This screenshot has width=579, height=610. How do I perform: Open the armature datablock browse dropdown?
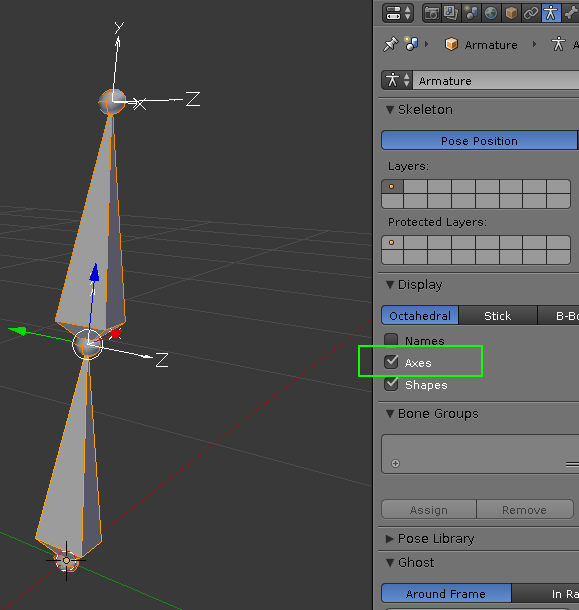tap(397, 80)
